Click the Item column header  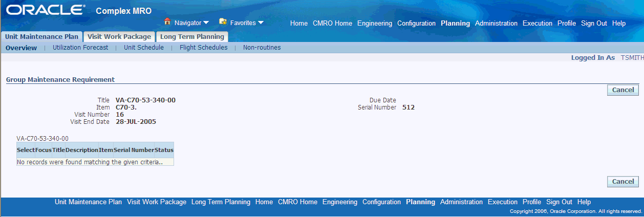pyautogui.click(x=106, y=150)
